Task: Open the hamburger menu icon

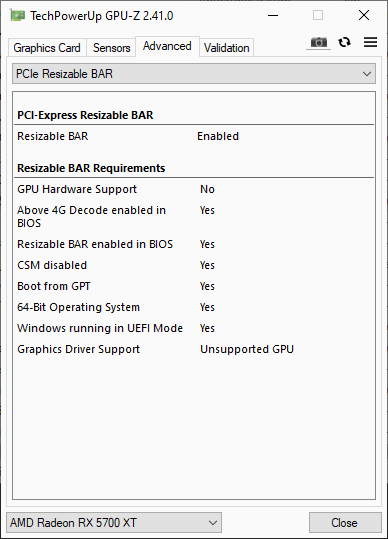Action: 370,42
